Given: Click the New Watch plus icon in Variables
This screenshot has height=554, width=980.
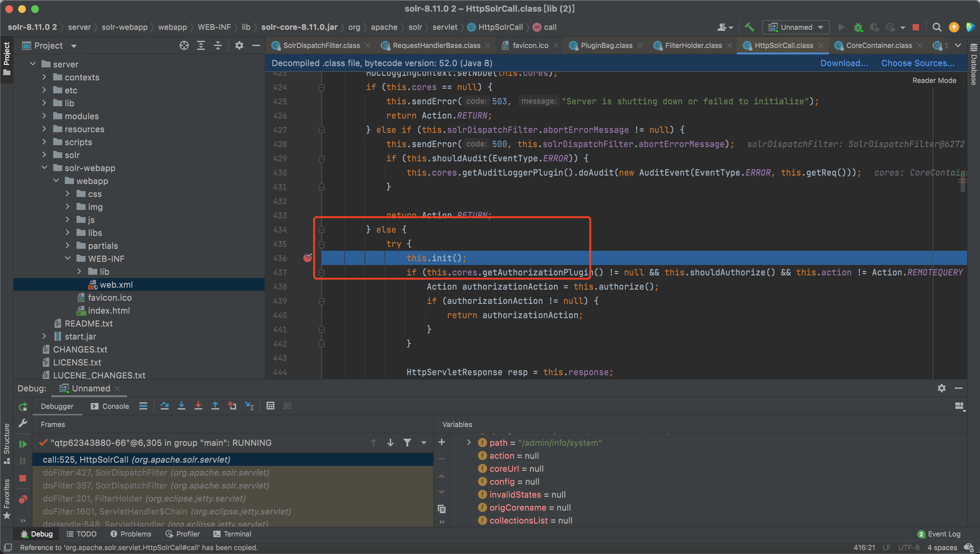Looking at the screenshot, I should (x=441, y=442).
